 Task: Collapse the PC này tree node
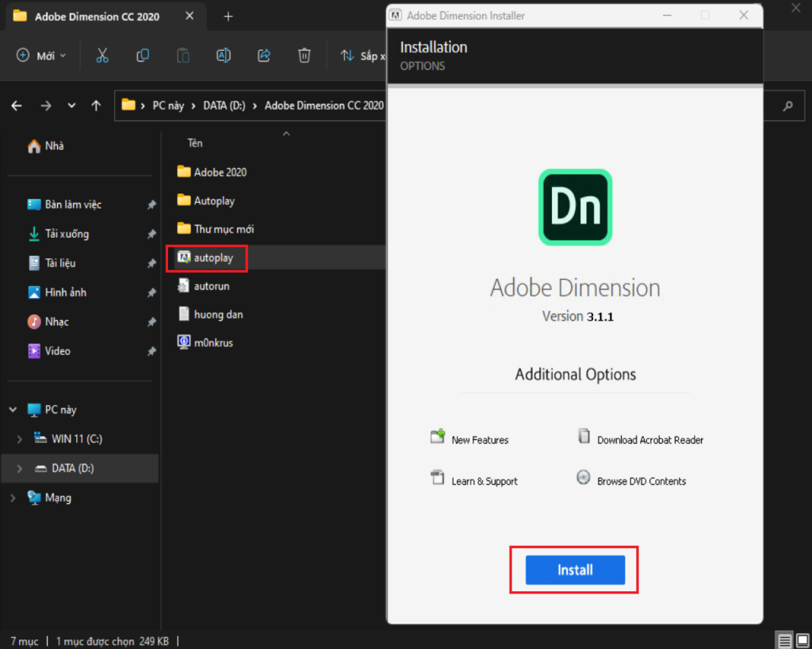(x=13, y=410)
